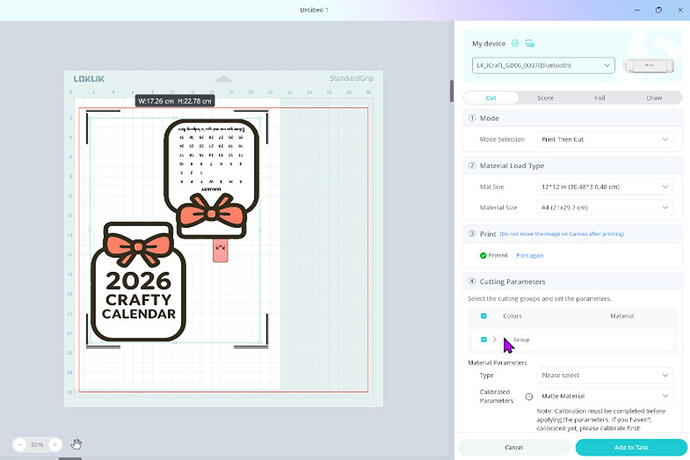Click the zoom in plus button
Viewport: 690px width, 460px height.
[55, 444]
